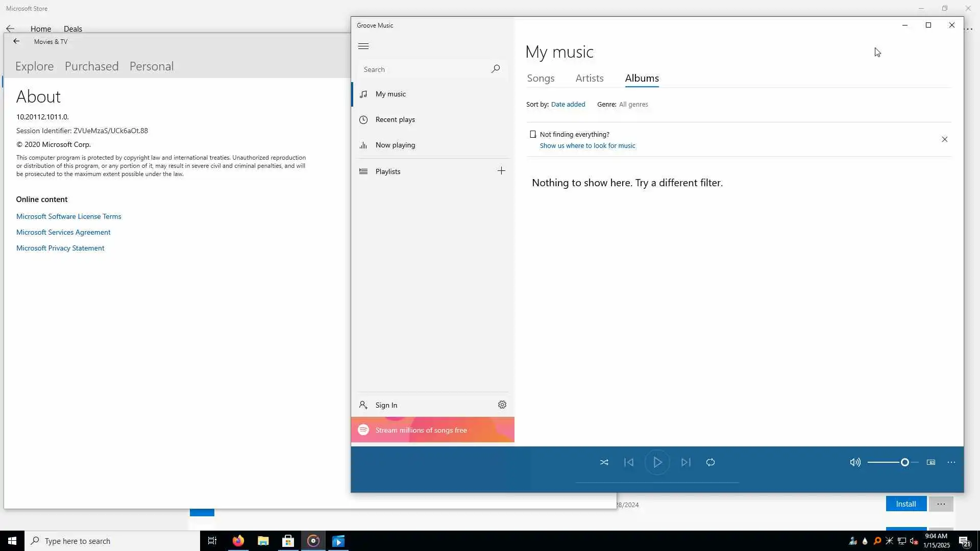The image size is (980, 551).
Task: Switch to the Artists tab
Action: pyautogui.click(x=589, y=78)
